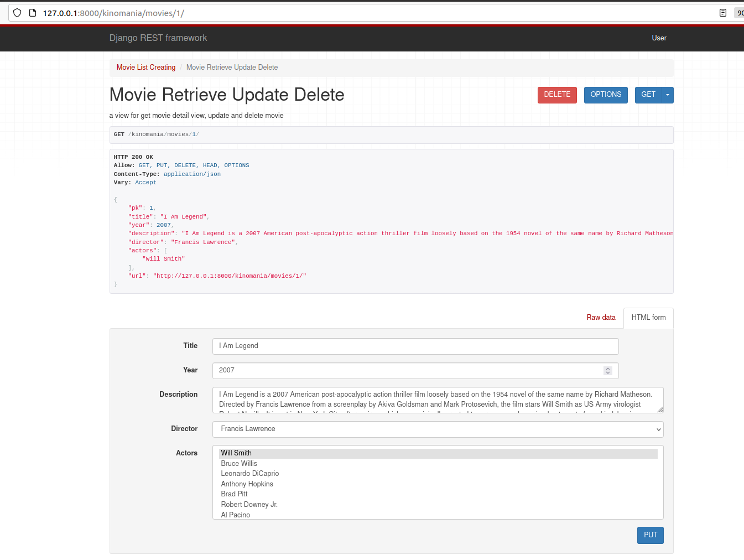Click the browser address bar URL
The width and height of the screenshot is (744, 560).
pos(113,13)
